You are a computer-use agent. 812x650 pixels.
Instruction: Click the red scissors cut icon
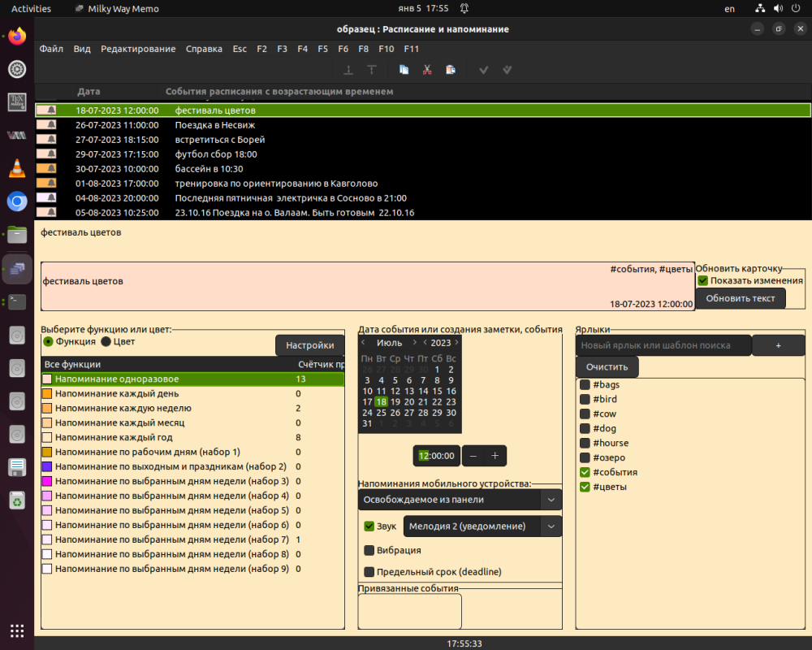click(x=426, y=70)
